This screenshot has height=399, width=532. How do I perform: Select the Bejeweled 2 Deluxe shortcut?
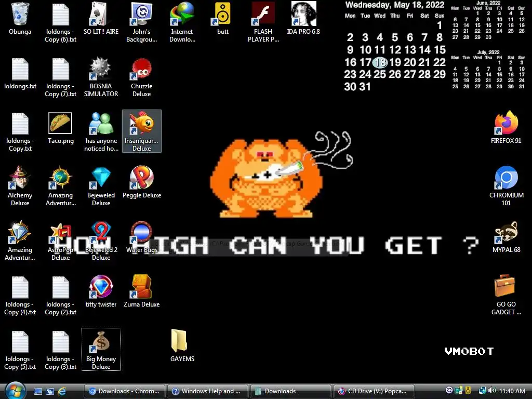point(101,241)
